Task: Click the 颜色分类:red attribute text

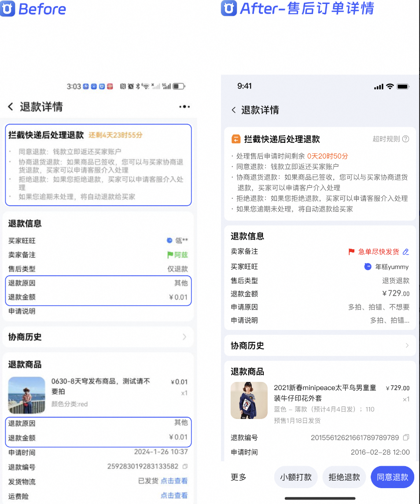Action: (x=70, y=404)
